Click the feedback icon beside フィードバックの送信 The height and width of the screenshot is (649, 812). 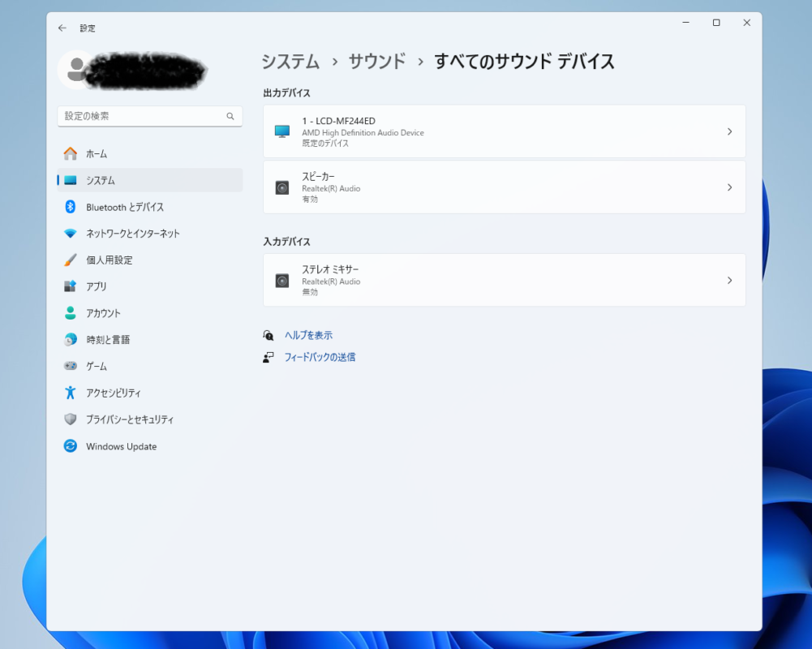[x=269, y=357]
